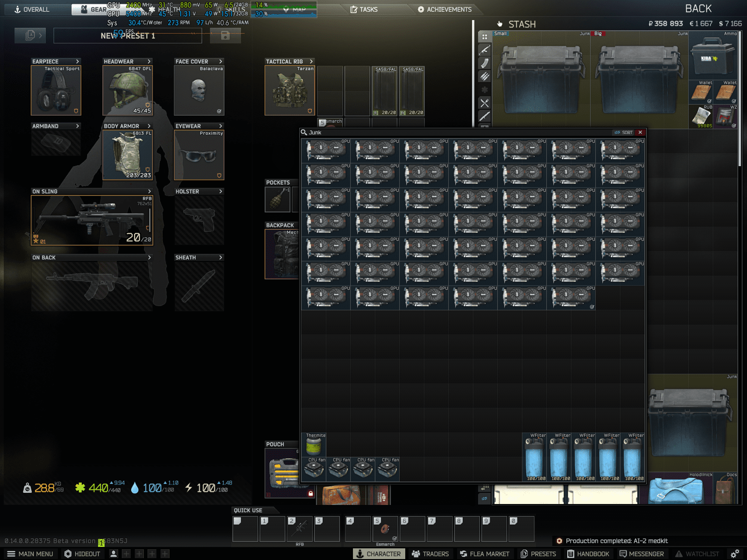
Task: Select empty quick use slot 7
Action: click(x=440, y=529)
